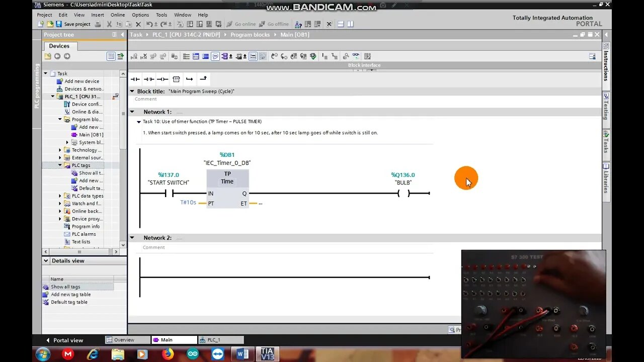Open the Edit menu

pos(63,15)
